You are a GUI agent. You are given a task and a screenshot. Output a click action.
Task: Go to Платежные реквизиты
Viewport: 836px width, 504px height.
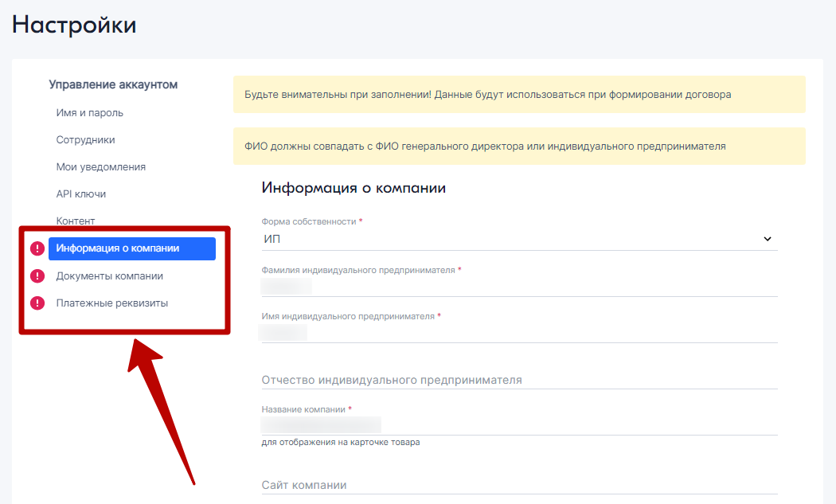[x=111, y=303]
